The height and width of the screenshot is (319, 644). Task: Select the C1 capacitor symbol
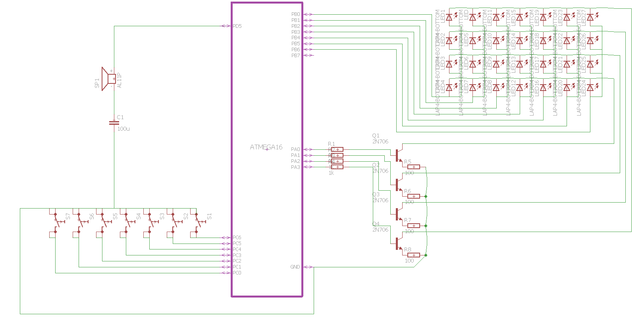click(x=114, y=123)
